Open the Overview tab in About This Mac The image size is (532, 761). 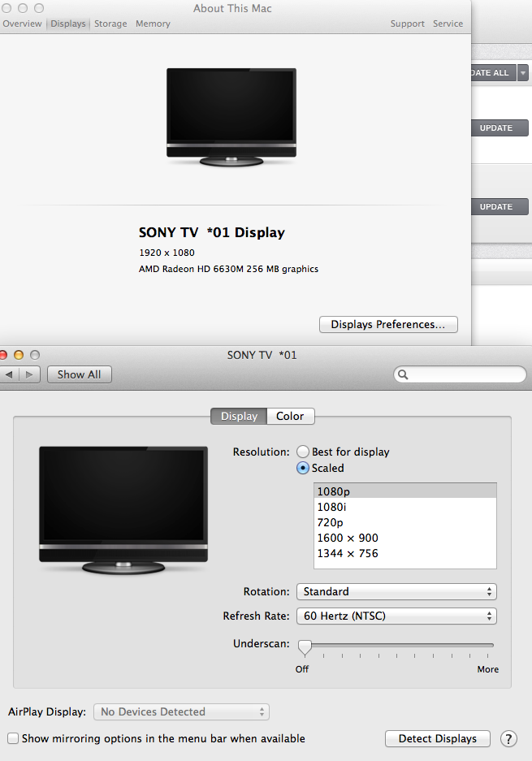pos(22,24)
